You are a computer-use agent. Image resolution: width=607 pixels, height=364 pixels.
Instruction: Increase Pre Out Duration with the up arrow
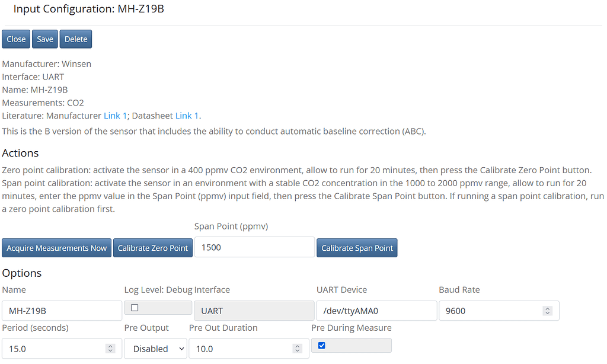(298, 346)
